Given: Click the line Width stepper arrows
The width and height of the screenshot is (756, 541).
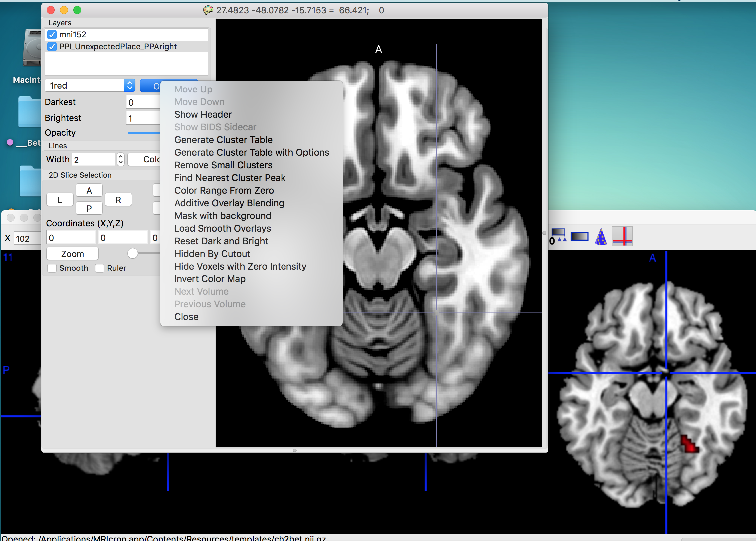Looking at the screenshot, I should pos(120,160).
